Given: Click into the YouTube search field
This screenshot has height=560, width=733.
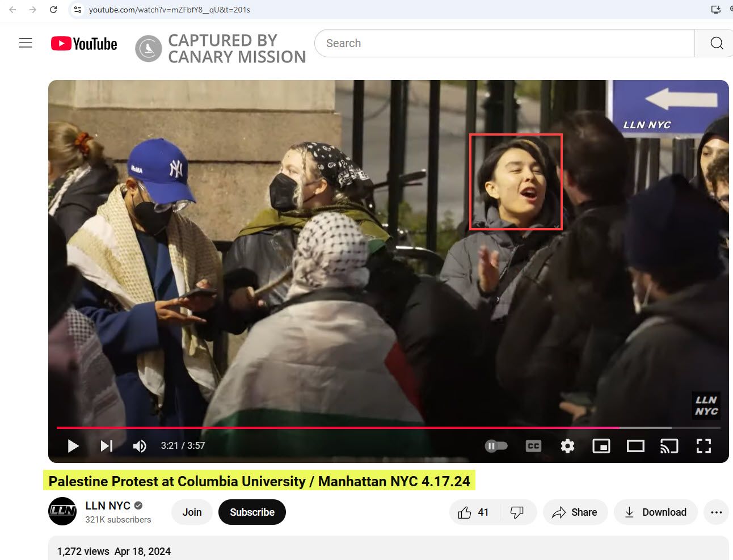Looking at the screenshot, I should click(x=505, y=43).
